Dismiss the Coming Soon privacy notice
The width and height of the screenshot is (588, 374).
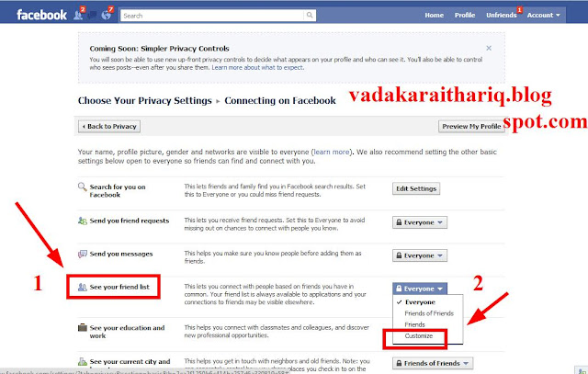[x=489, y=48]
